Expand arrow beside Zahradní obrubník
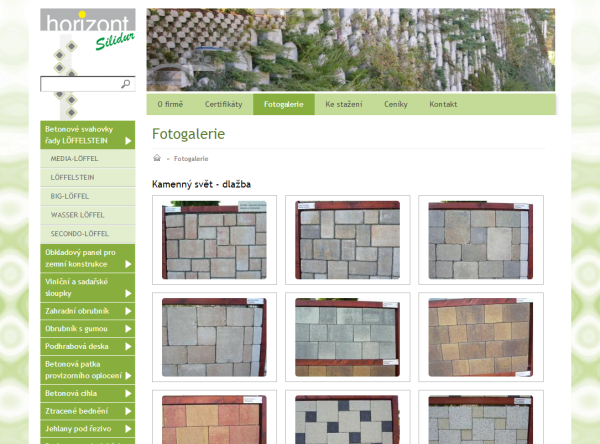600x444 pixels. pos(128,311)
